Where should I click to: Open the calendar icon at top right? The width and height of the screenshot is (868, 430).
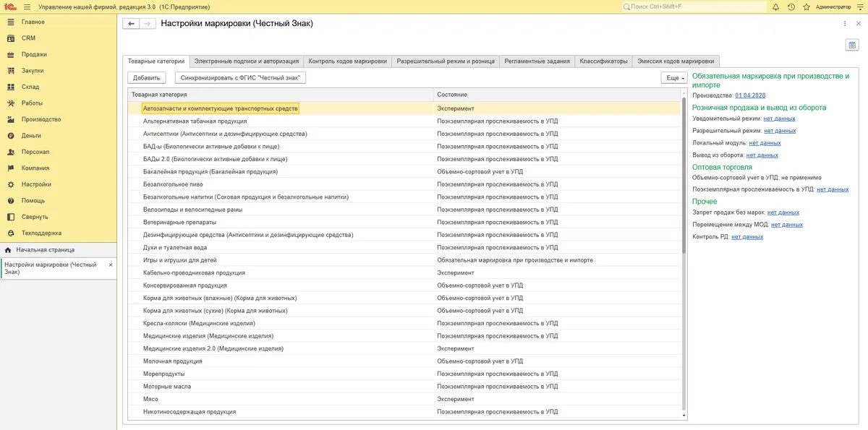(851, 45)
